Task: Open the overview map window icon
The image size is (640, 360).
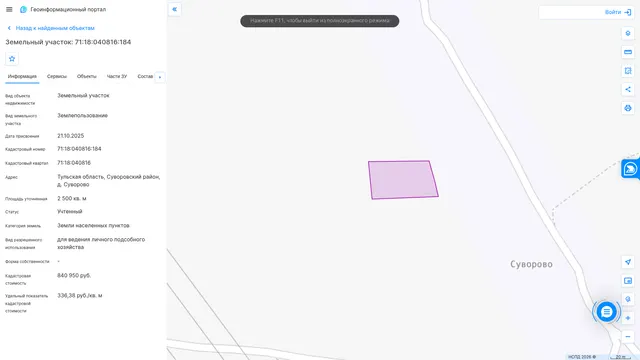Action: click(628, 281)
